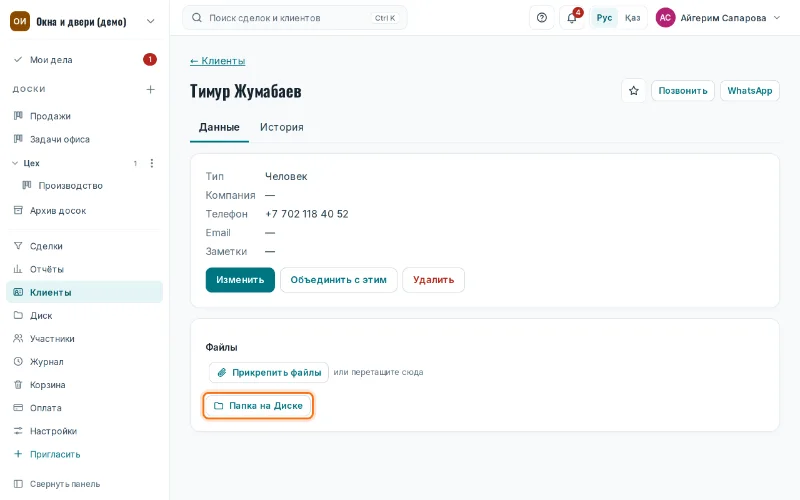Focus the Поиск сделок и клиентов field
This screenshot has width=800, height=500.
(x=295, y=18)
